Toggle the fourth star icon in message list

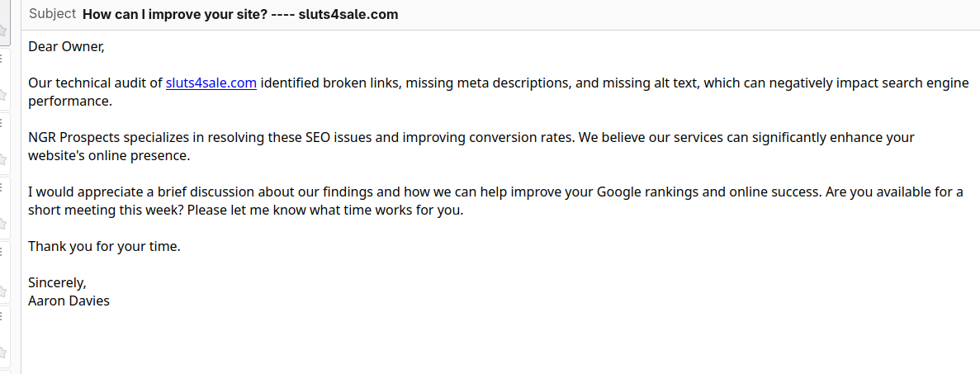point(3,223)
